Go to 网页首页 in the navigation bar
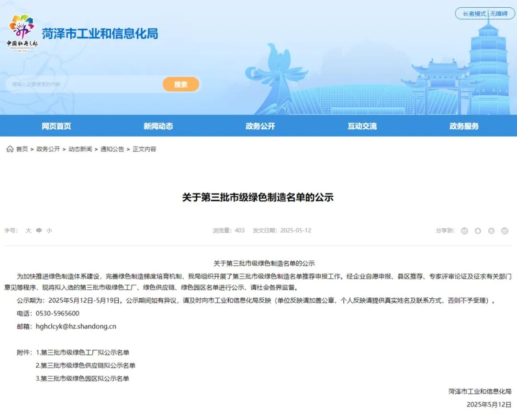The image size is (517, 420). pyautogui.click(x=56, y=126)
